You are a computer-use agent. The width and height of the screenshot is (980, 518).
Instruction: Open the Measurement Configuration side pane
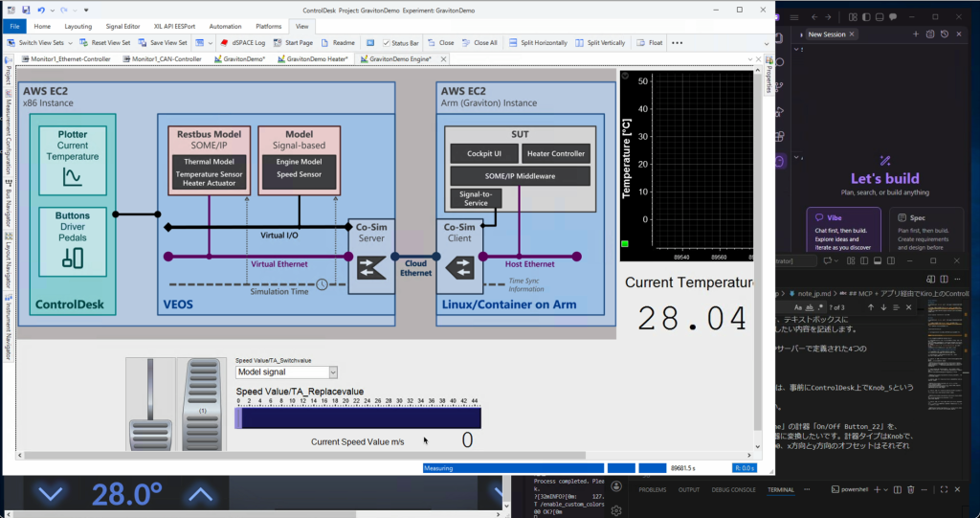[8, 133]
